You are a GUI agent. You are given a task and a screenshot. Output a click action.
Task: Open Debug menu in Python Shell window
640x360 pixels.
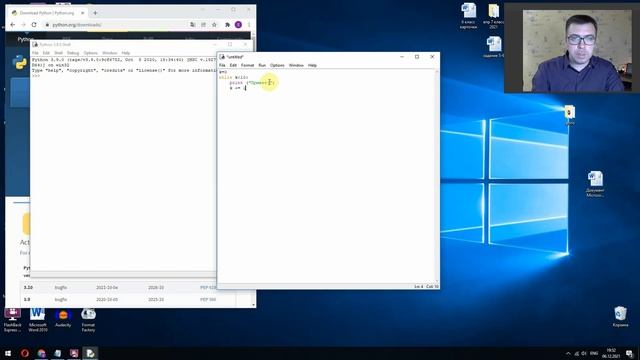pyautogui.click(x=73, y=53)
